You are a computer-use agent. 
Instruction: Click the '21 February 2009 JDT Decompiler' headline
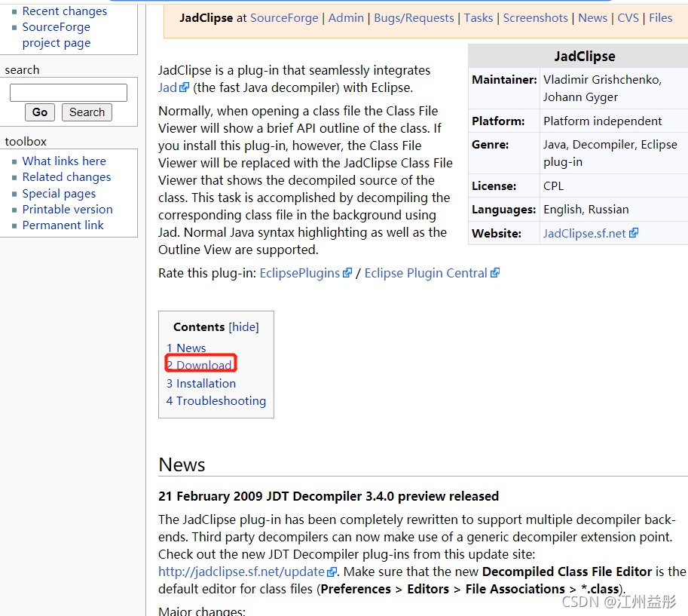pos(329,496)
